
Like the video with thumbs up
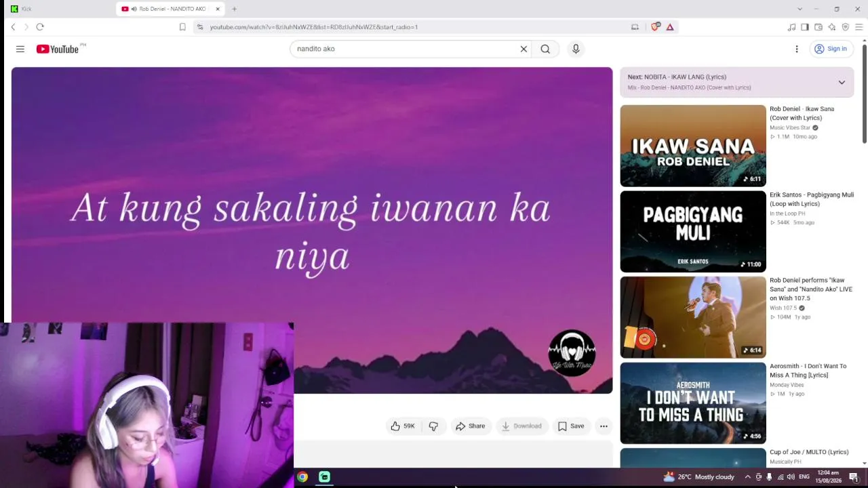pyautogui.click(x=403, y=426)
